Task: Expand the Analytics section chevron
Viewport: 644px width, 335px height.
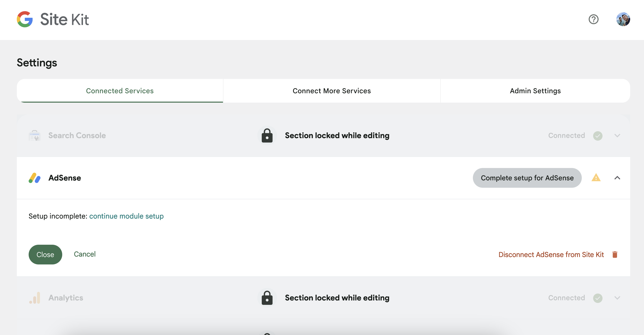Action: (617, 298)
